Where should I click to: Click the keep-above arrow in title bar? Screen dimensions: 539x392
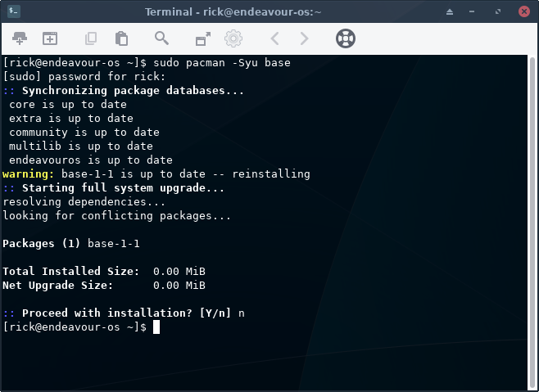click(x=450, y=12)
